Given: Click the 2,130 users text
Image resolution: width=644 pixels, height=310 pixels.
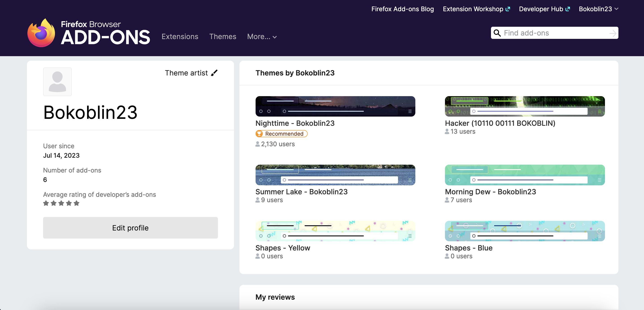Looking at the screenshot, I should pyautogui.click(x=278, y=144).
